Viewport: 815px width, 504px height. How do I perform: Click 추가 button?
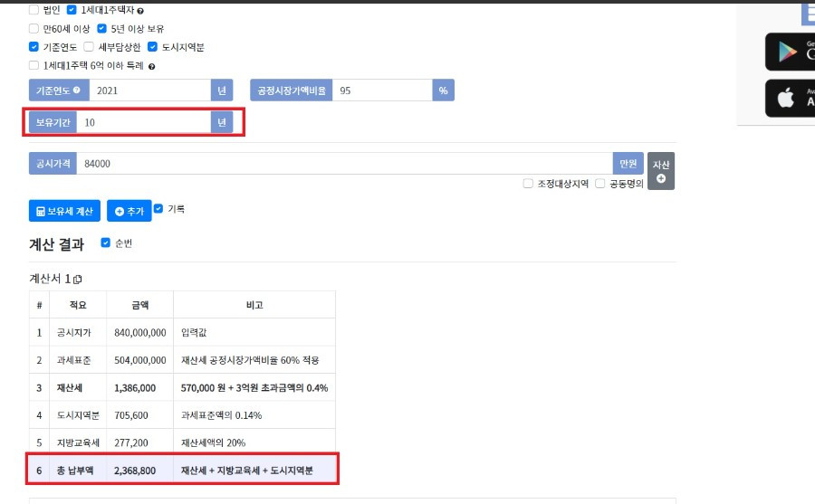[129, 211]
